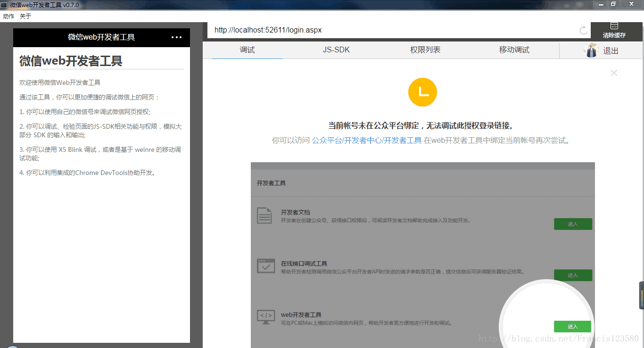Reload the page with the refresh icon
The width and height of the screenshot is (644, 348).
tap(583, 30)
